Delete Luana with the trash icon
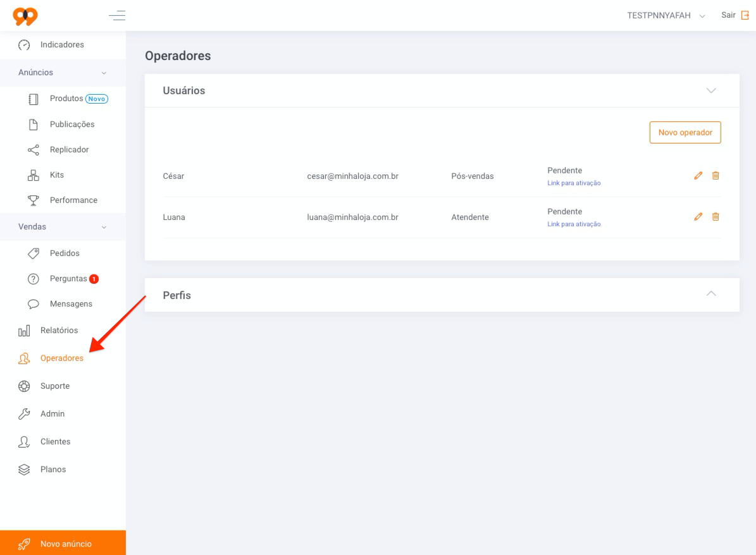 [x=716, y=217]
